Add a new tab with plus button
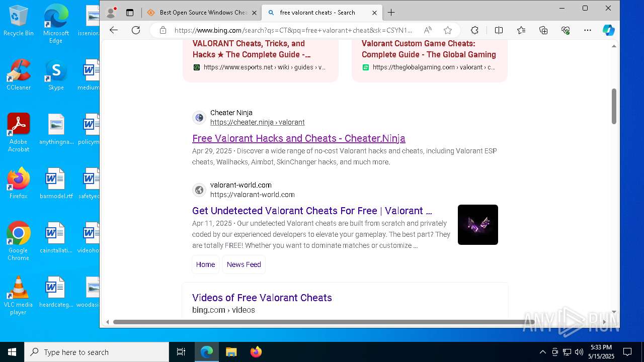The width and height of the screenshot is (644, 362). (391, 13)
